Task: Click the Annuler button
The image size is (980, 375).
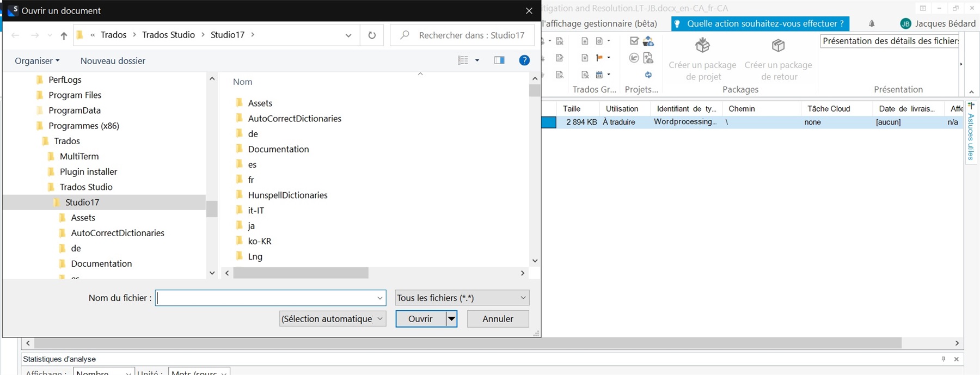Action: (x=498, y=319)
